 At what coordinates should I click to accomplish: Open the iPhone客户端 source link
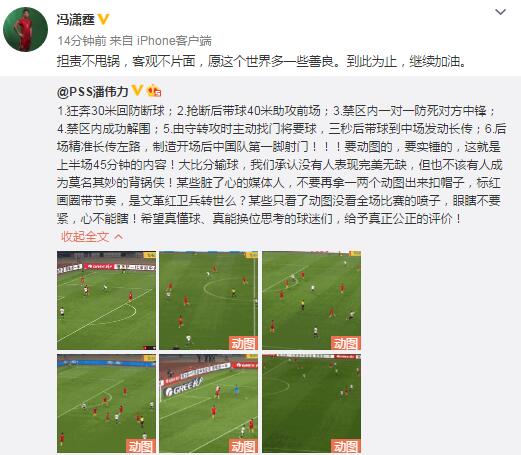(x=174, y=41)
